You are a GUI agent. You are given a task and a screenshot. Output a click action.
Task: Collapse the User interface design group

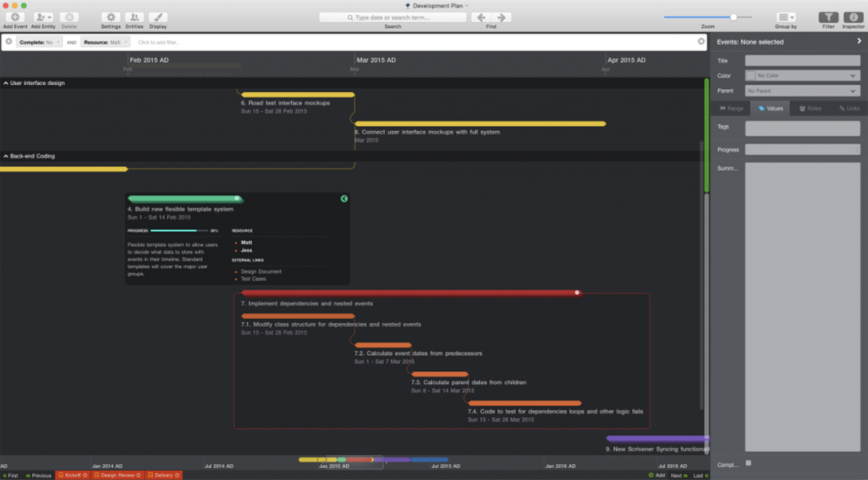point(5,83)
